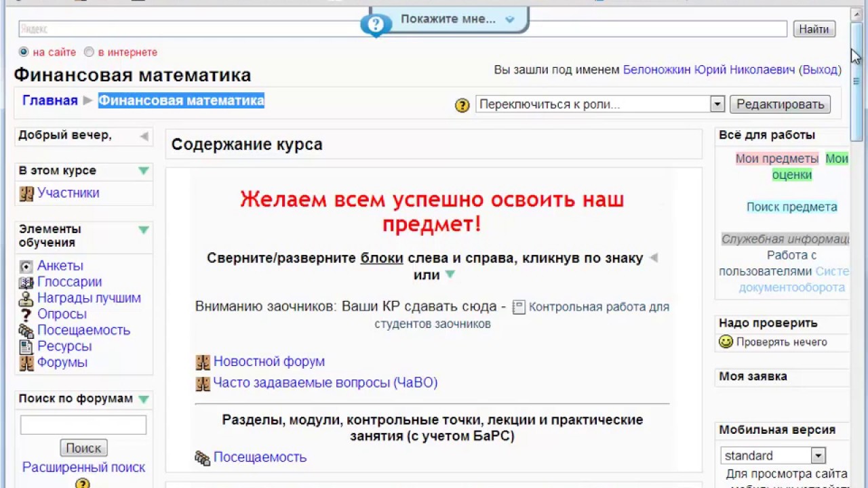Image resolution: width=868 pixels, height=488 pixels.
Task: Open the Награды лучшим link
Action: coord(89,298)
